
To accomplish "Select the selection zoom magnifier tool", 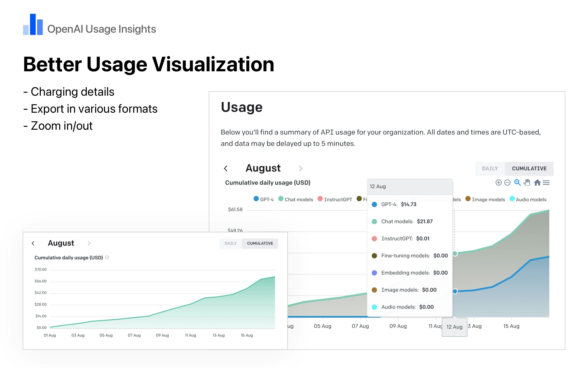I will click(x=517, y=183).
